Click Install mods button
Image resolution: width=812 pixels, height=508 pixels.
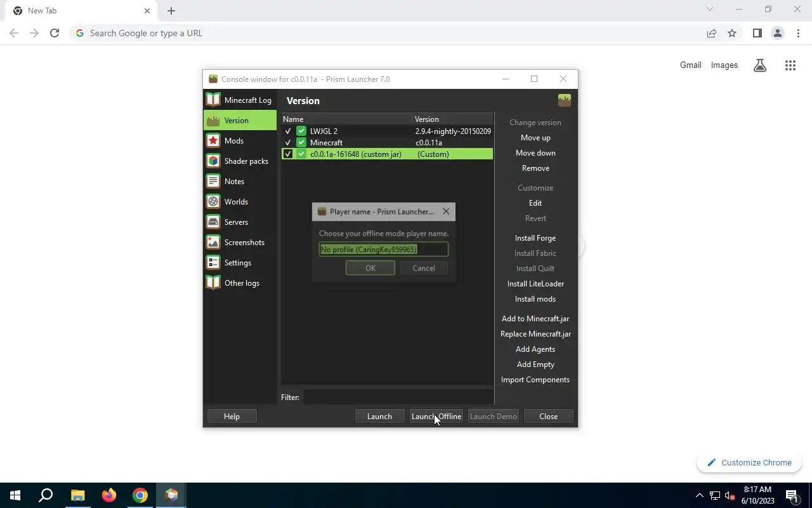pyautogui.click(x=535, y=299)
